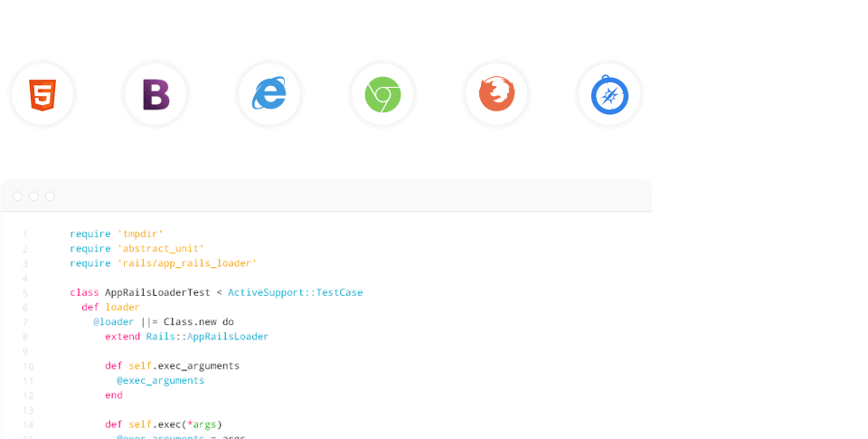This screenshot has height=439, width=868.
Task: Click ActiveSupport::TestCase in code
Action: pos(295,292)
